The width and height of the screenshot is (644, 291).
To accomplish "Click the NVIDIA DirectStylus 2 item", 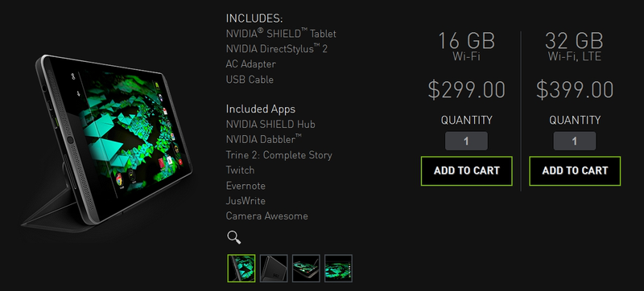I will coord(277,49).
